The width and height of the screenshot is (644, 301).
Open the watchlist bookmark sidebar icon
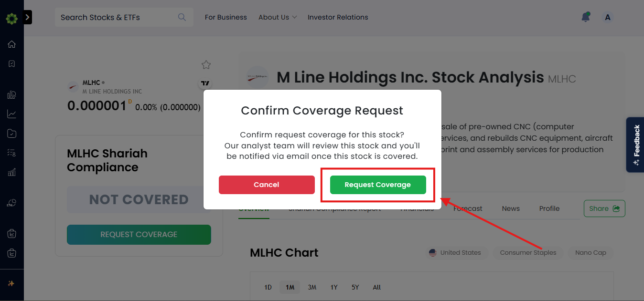11,63
